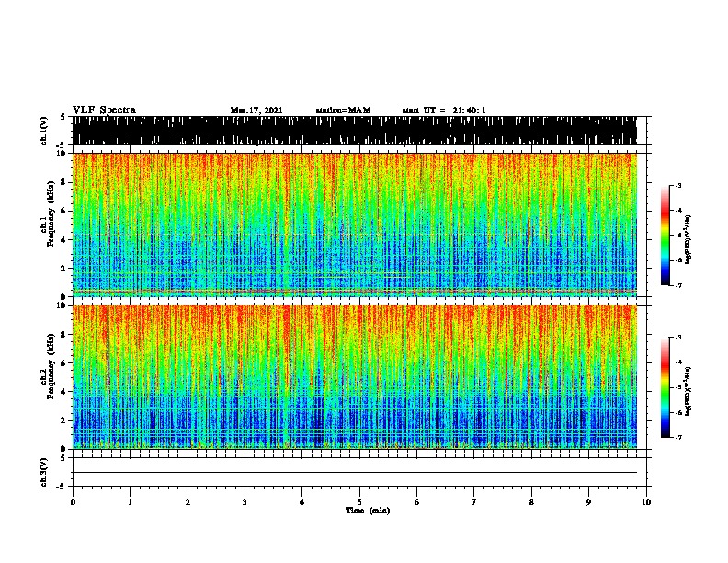This screenshot has width=728, height=563.
Task: Click the "4" tick on the time axis
Action: point(302,502)
